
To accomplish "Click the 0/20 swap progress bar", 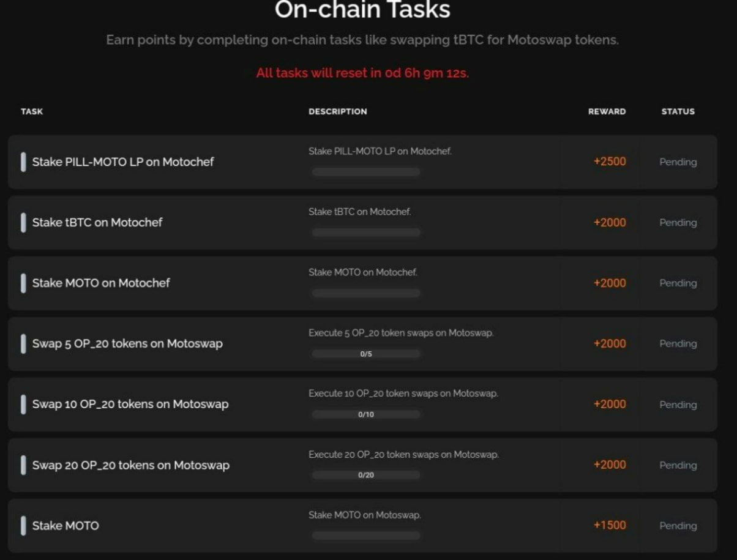I will [x=366, y=475].
